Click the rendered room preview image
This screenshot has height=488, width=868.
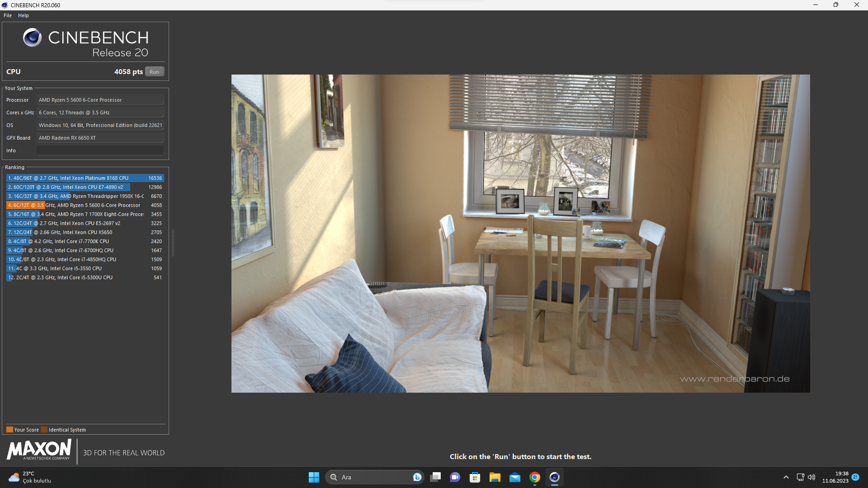point(520,233)
